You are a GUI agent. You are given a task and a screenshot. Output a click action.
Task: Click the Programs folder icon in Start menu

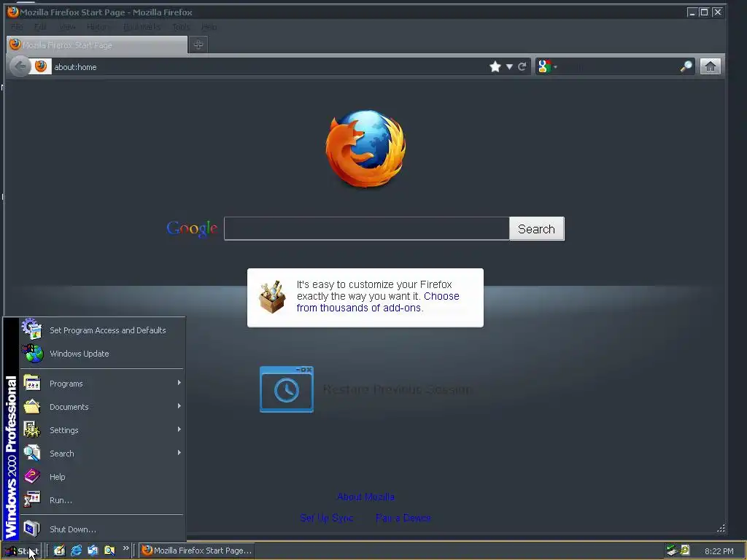pyautogui.click(x=32, y=383)
